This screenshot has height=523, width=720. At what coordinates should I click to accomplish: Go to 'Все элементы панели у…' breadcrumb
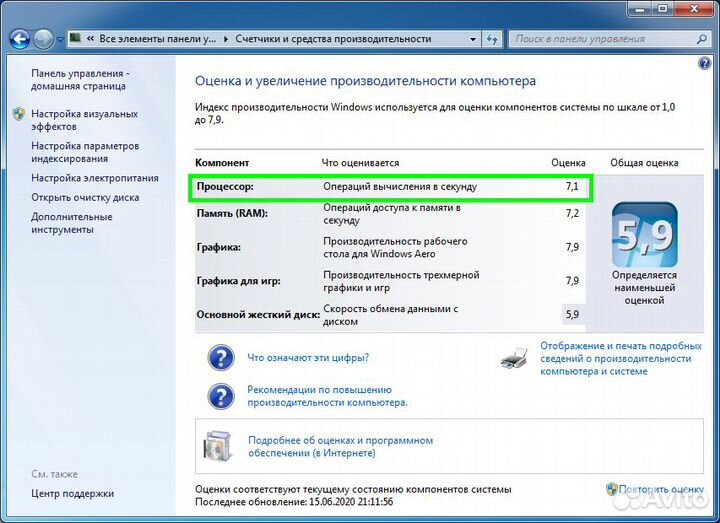click(157, 39)
